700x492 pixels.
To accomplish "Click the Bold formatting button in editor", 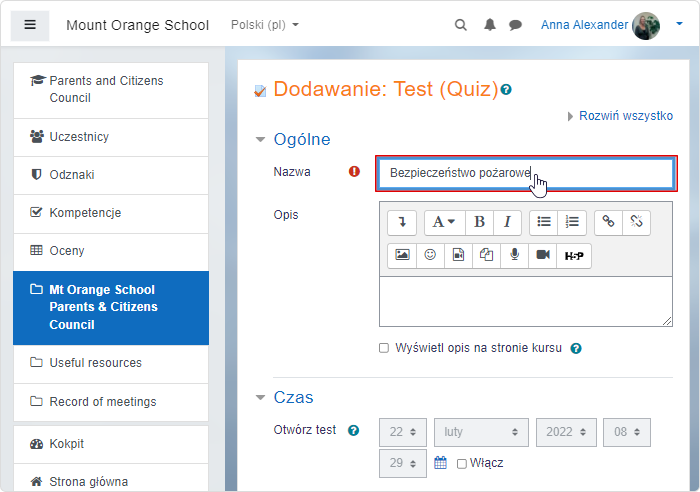I will 479,222.
